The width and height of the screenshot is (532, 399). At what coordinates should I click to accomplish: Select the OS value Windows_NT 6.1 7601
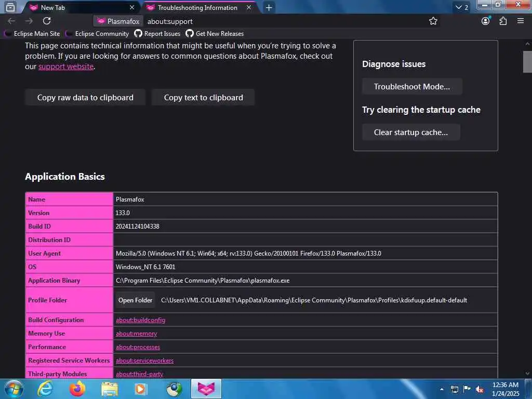click(145, 267)
